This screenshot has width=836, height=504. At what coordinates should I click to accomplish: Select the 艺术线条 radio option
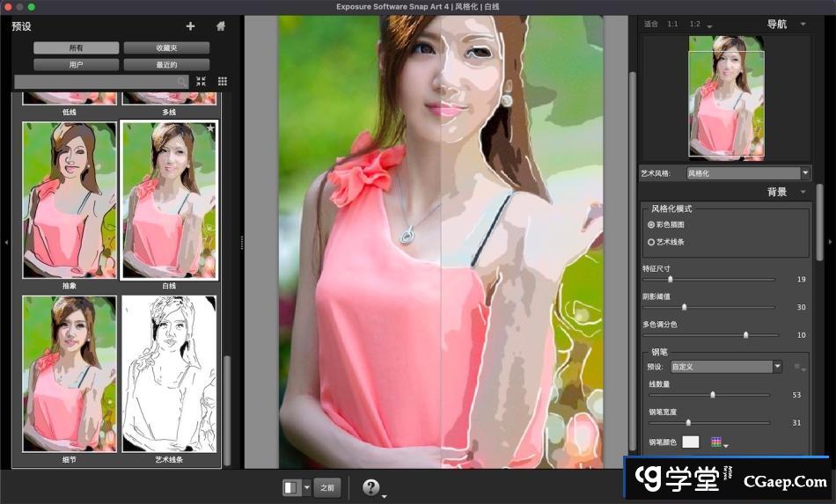coord(651,241)
